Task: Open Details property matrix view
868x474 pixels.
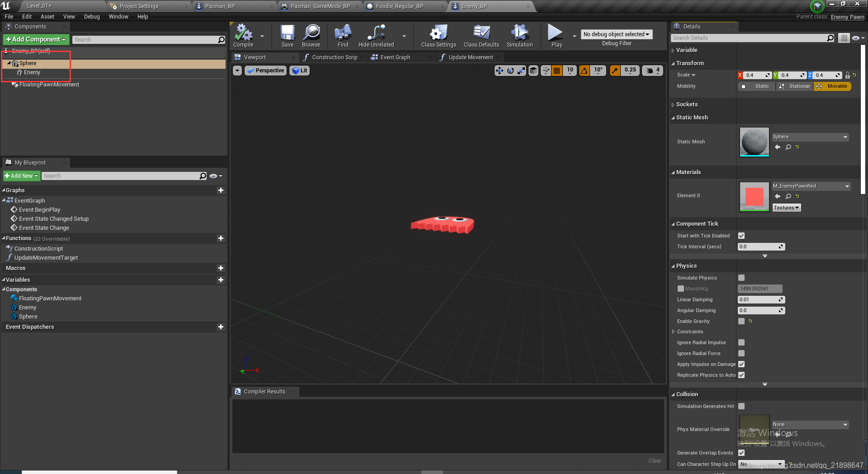Action: tap(844, 38)
